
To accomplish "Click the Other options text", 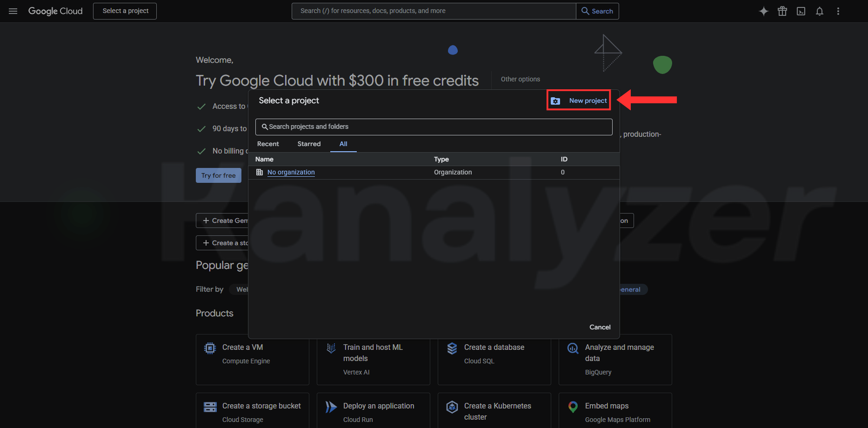I will (521, 79).
